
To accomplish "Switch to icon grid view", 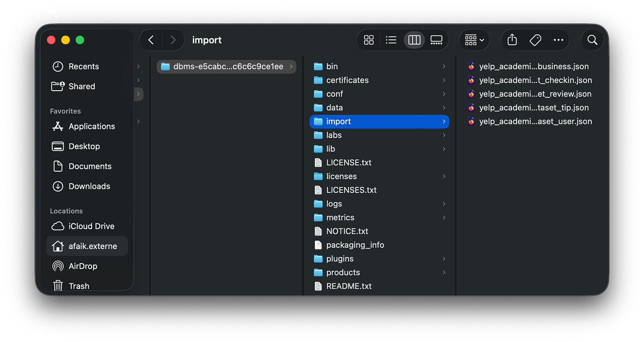I will pos(368,40).
